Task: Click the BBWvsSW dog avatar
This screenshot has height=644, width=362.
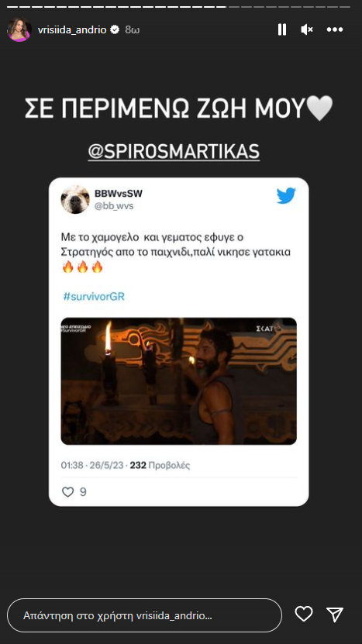Action: [x=75, y=199]
